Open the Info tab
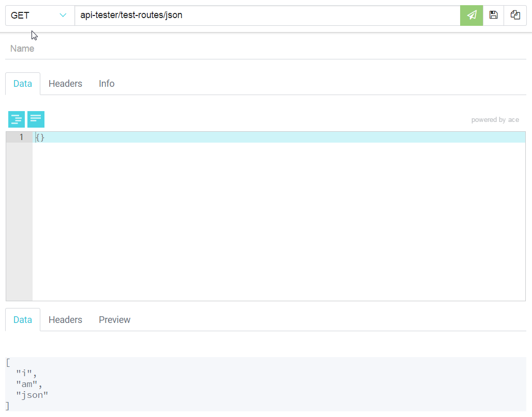The width and height of the screenshot is (532, 417). coord(107,84)
